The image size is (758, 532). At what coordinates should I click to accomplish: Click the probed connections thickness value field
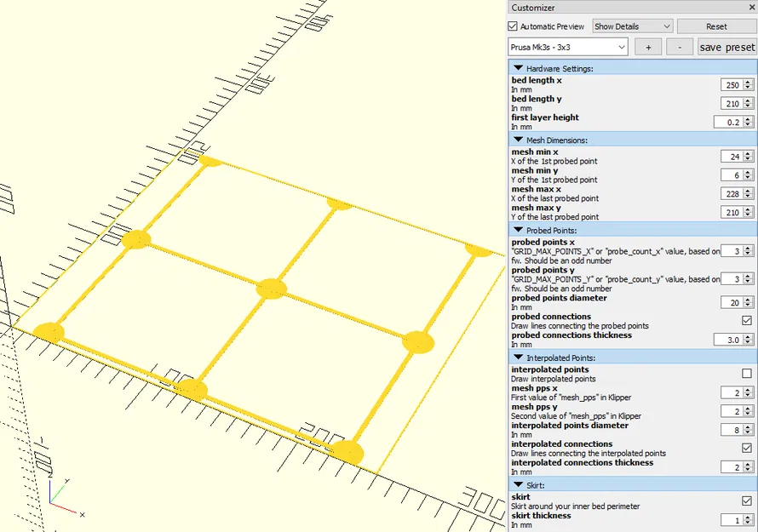pos(728,340)
